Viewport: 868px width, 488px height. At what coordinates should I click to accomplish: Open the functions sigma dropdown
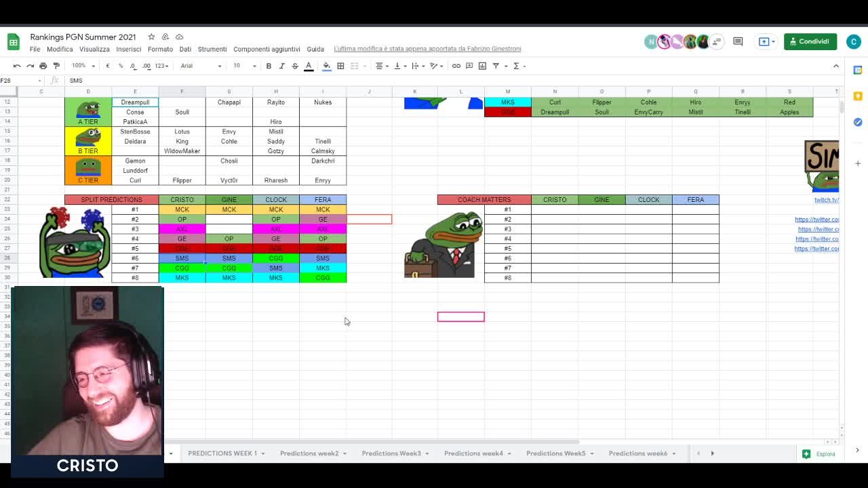click(x=519, y=66)
